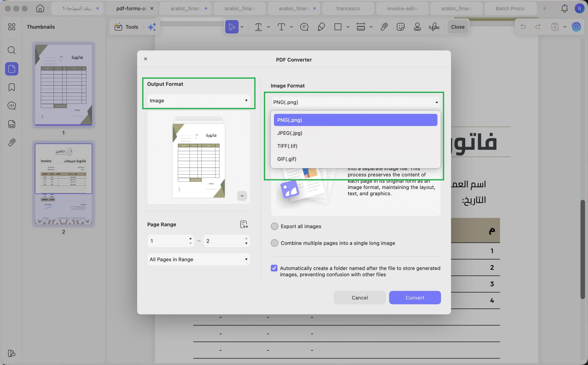Click the undo arrow icon
The image size is (588, 365).
tap(523, 27)
